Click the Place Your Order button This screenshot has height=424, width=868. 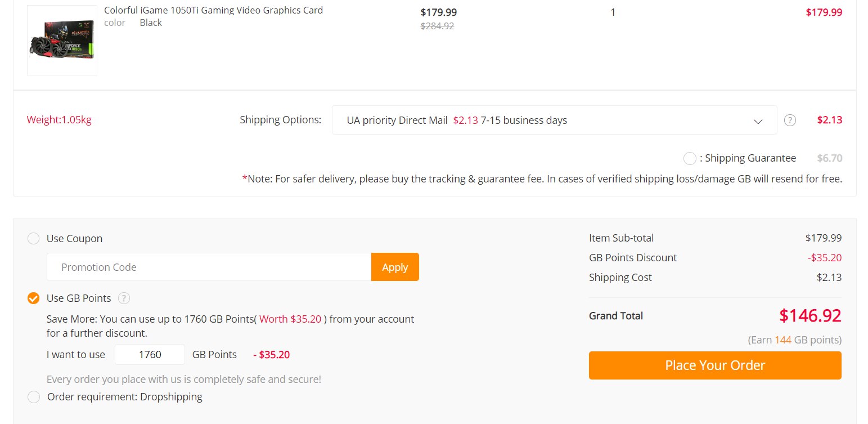click(x=715, y=365)
